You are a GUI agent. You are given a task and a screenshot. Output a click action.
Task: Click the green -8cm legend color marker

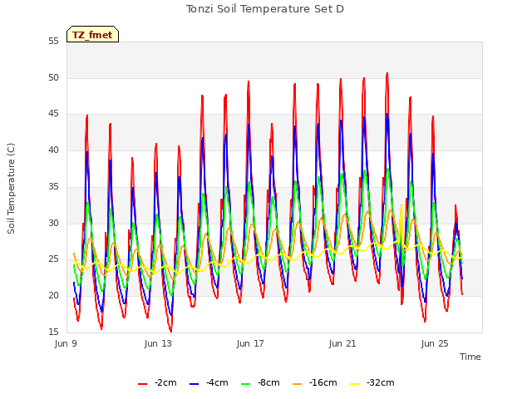[x=246, y=384]
